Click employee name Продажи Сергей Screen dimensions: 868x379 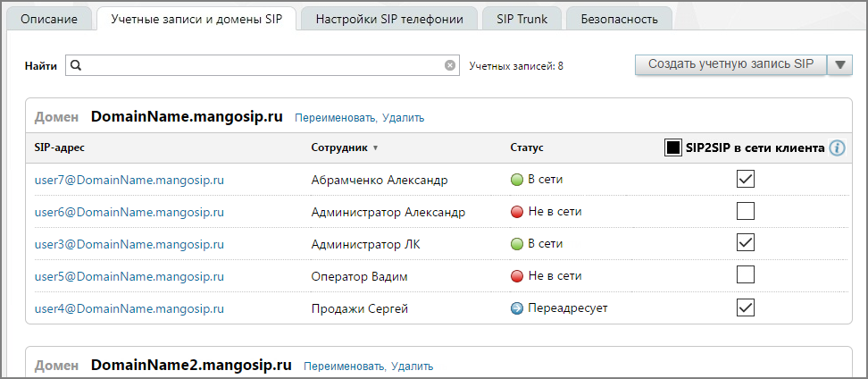[x=360, y=308]
